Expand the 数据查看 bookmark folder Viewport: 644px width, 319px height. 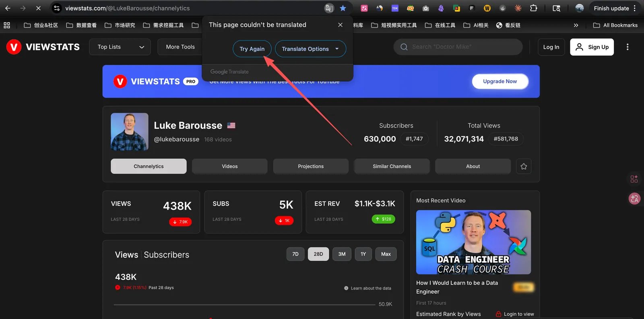pyautogui.click(x=81, y=25)
